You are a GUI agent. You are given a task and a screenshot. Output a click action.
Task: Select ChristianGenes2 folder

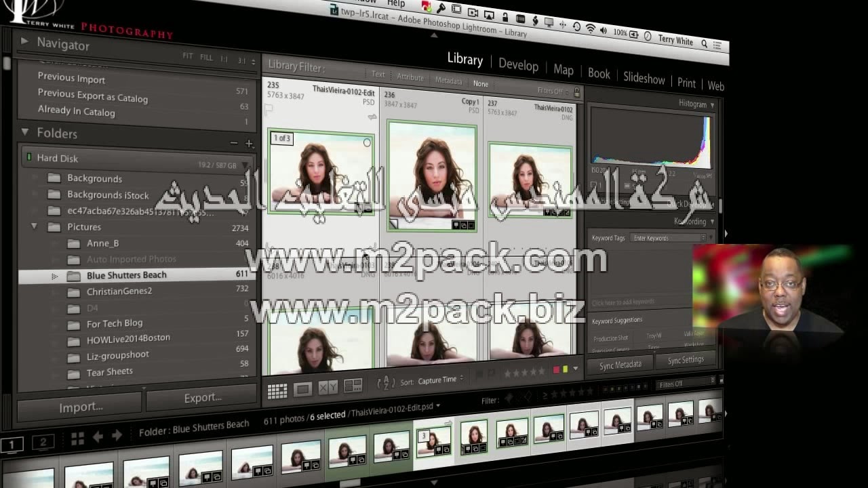pyautogui.click(x=119, y=291)
